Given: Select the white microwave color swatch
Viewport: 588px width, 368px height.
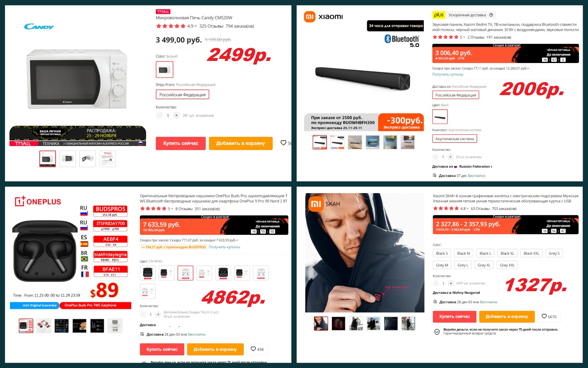Looking at the screenshot, I should pos(164,69).
